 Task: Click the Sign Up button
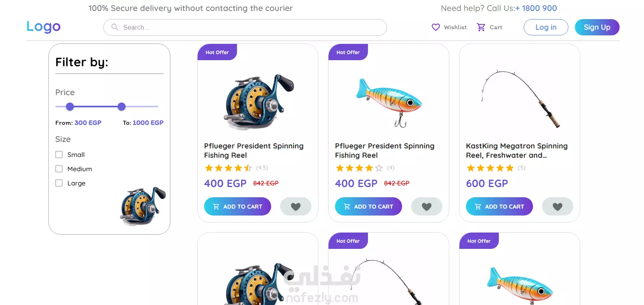[597, 27]
